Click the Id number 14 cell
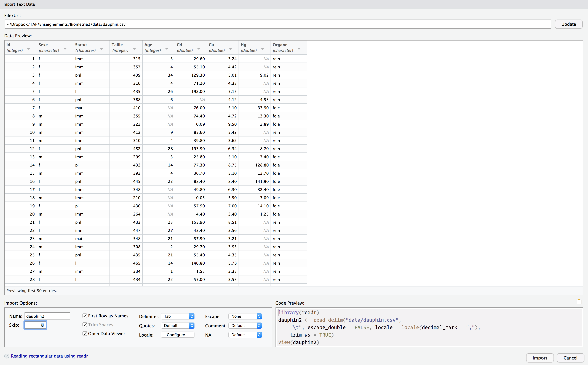 pos(21,165)
